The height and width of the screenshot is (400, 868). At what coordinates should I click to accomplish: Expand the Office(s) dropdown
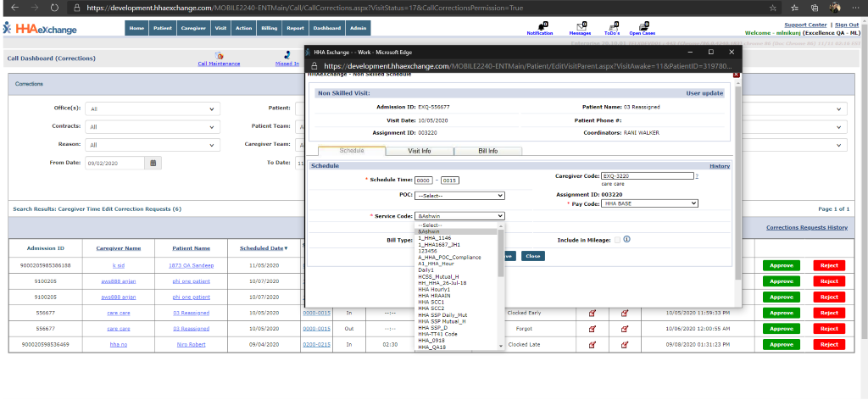tap(152, 108)
